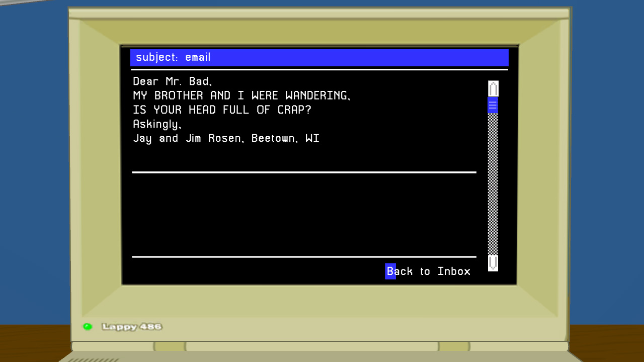The width and height of the screenshot is (644, 362).
Task: Click the blue scrollbar thumb
Action: 493,106
